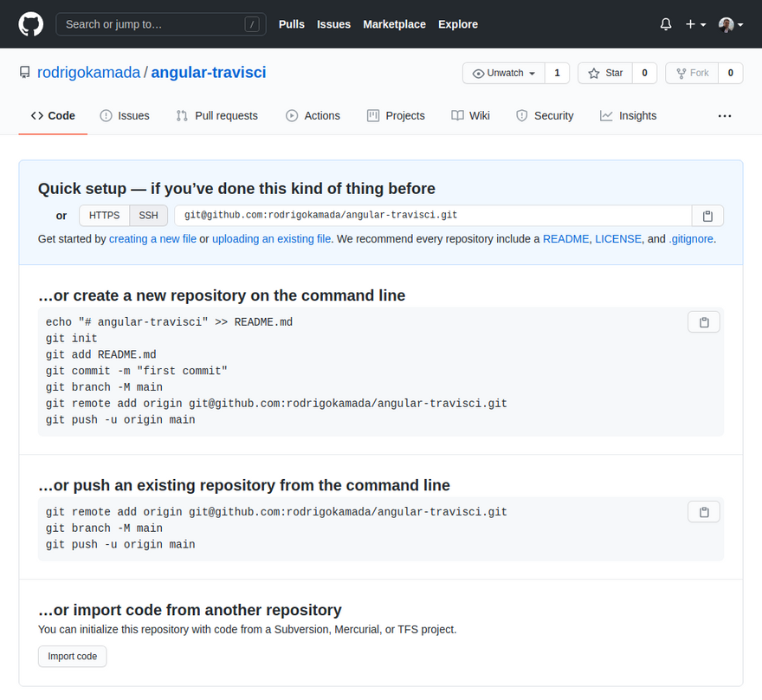Open Pulls in the top navigation
This screenshot has width=762, height=700.
tap(292, 24)
